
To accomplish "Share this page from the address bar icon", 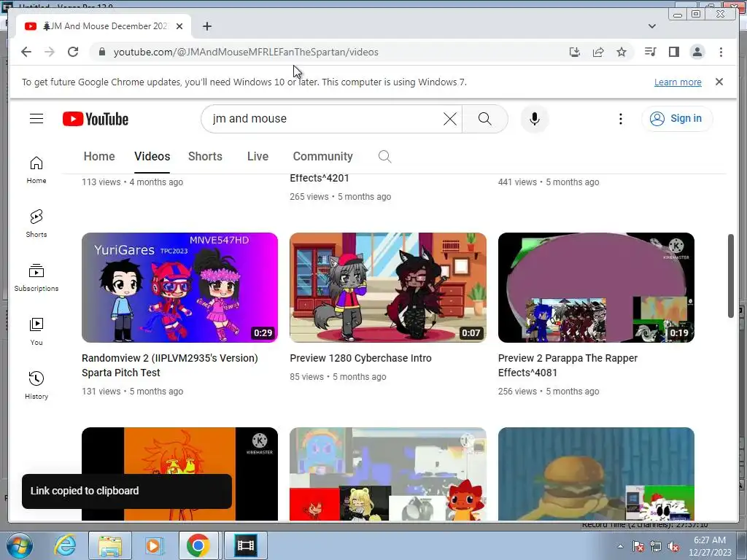I will coord(598,52).
